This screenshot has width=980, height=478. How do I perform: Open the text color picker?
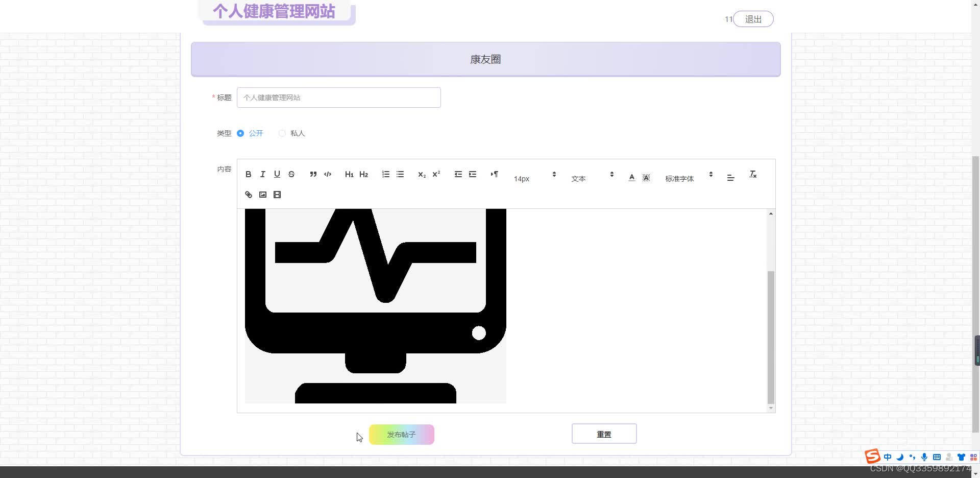(x=631, y=178)
